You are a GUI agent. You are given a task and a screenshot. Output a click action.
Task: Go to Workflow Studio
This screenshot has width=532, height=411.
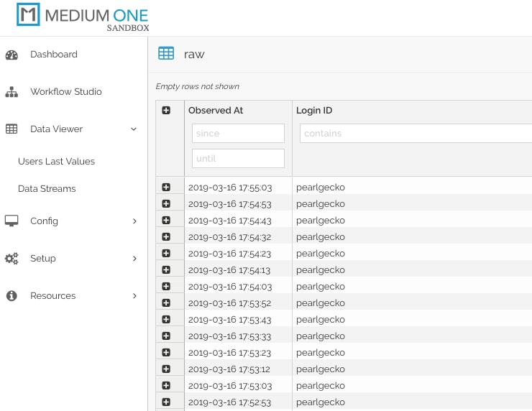65,92
